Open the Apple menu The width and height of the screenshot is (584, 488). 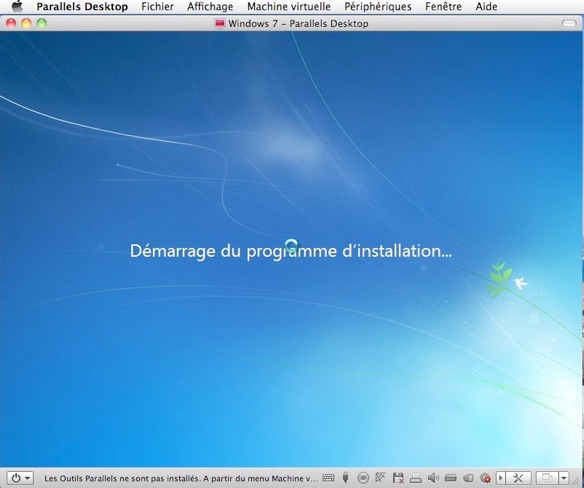click(x=17, y=6)
